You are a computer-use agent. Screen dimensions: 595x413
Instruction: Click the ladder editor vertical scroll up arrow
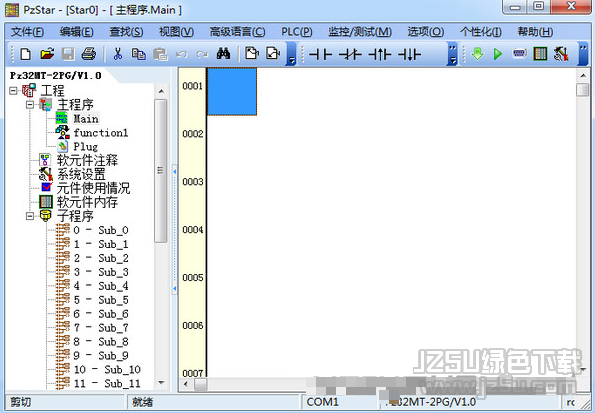pos(582,76)
